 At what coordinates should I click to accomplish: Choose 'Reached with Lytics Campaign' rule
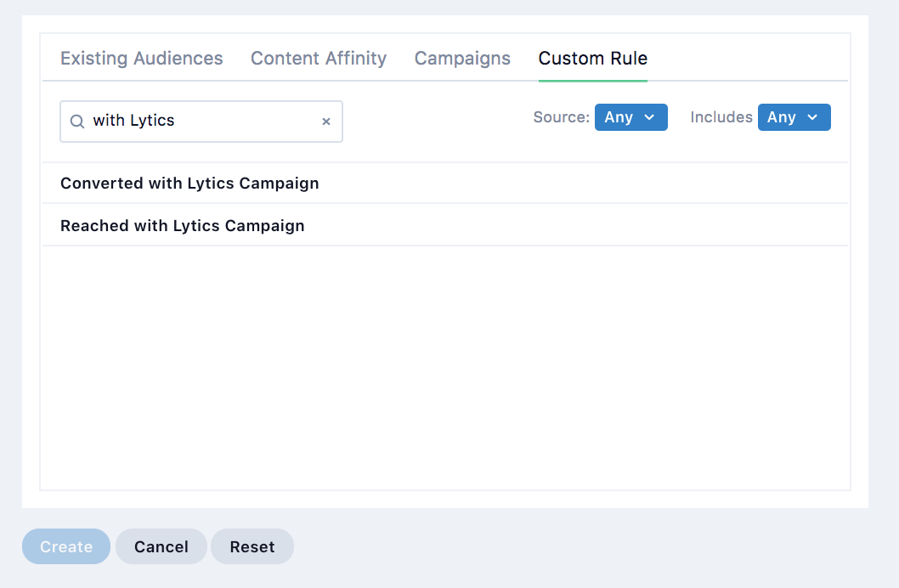point(182,225)
